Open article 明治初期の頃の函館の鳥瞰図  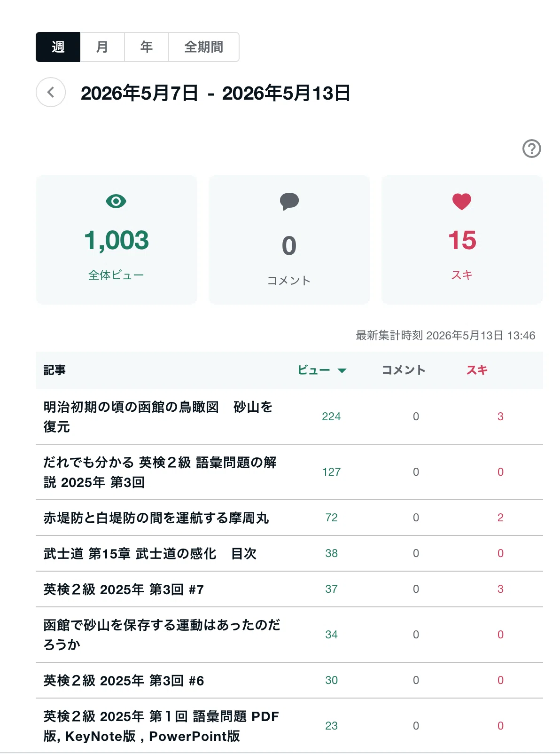point(158,416)
